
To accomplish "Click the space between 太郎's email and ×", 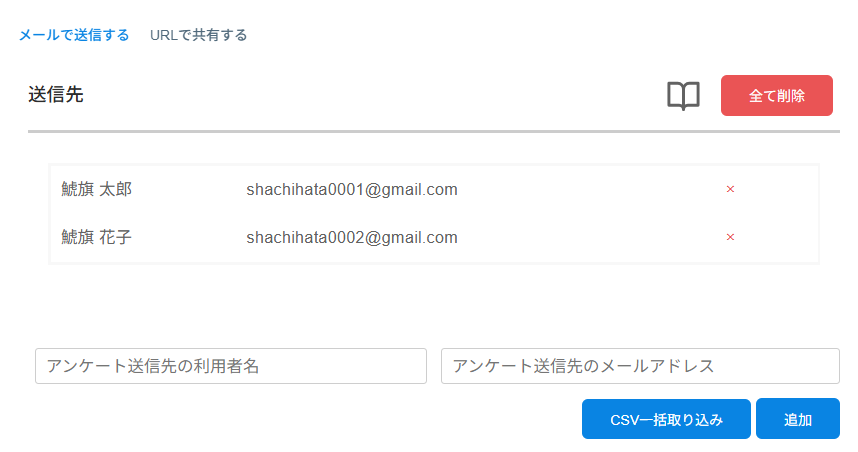I will [591, 189].
